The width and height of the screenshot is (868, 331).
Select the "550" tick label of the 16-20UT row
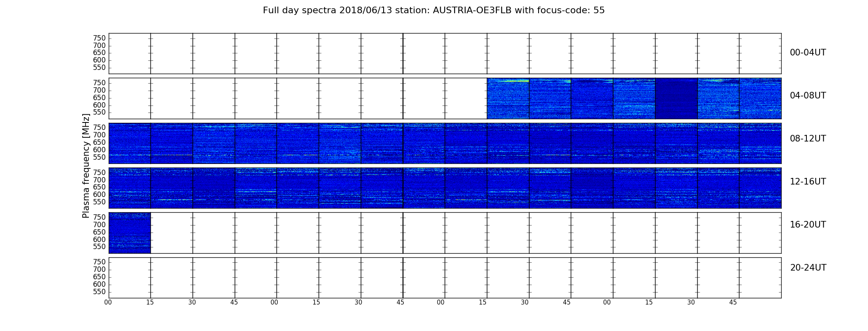[99, 247]
